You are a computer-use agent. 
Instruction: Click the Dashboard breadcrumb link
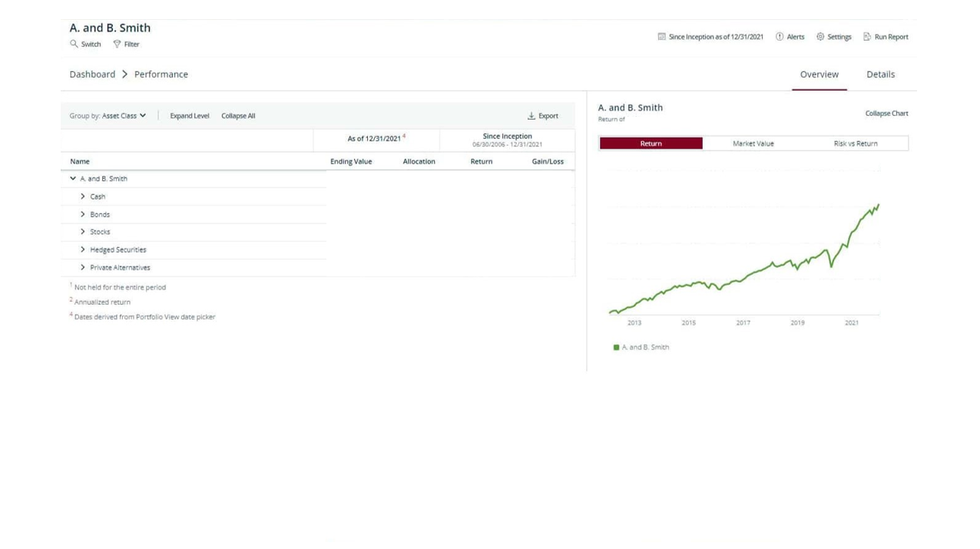[92, 74]
